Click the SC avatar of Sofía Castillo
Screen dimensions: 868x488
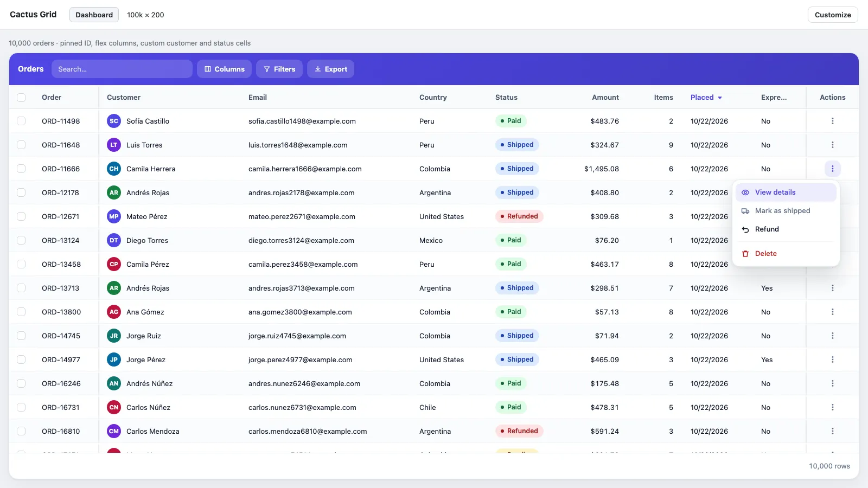coord(114,121)
